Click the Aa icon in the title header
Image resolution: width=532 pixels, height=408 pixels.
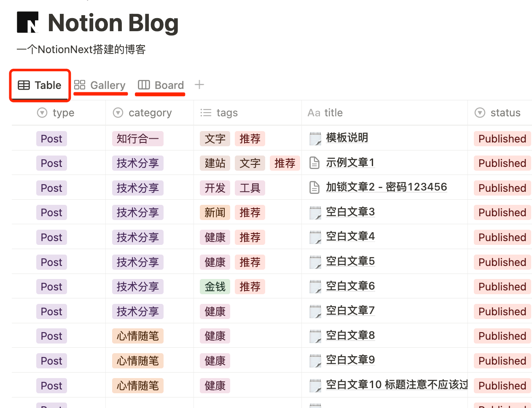pos(314,113)
